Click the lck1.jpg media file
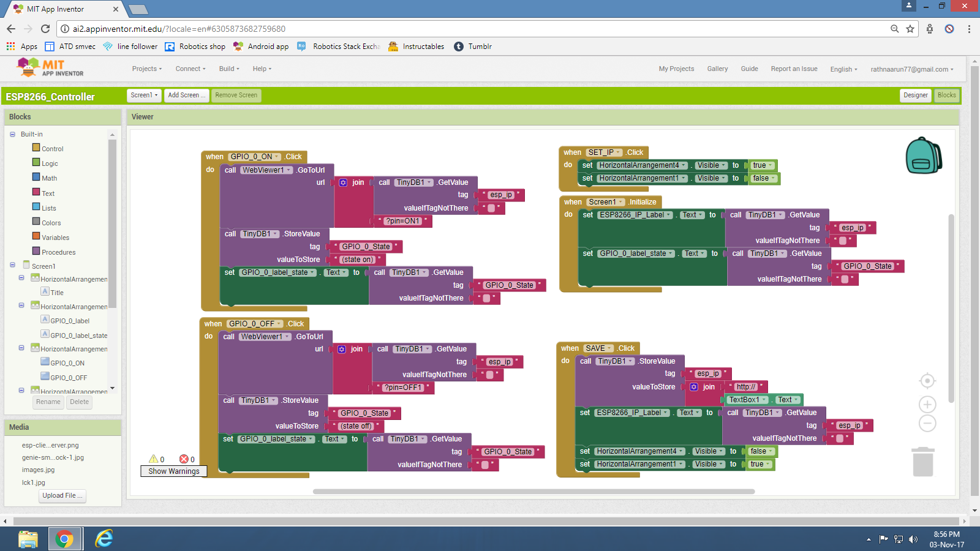The image size is (980, 551). pos(34,482)
